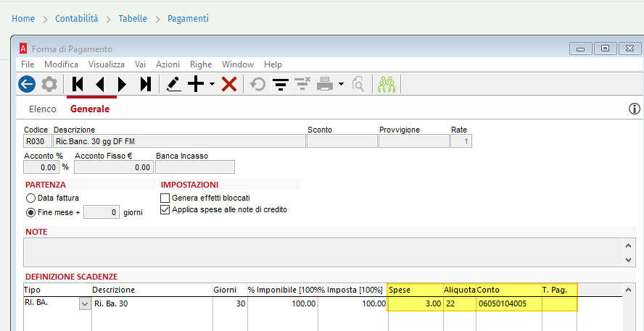Open the Vai menu
Screen dimensions: 644x331
click(x=140, y=64)
